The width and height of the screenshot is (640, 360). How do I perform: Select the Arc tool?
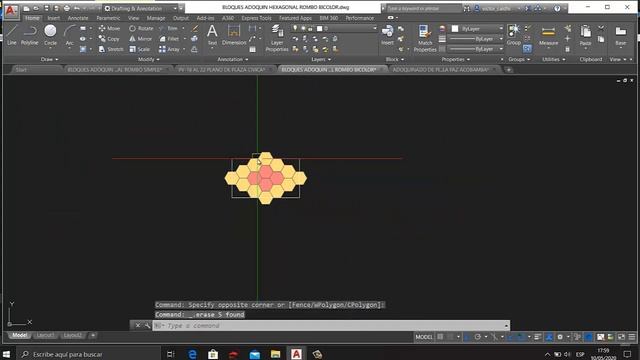(x=70, y=35)
